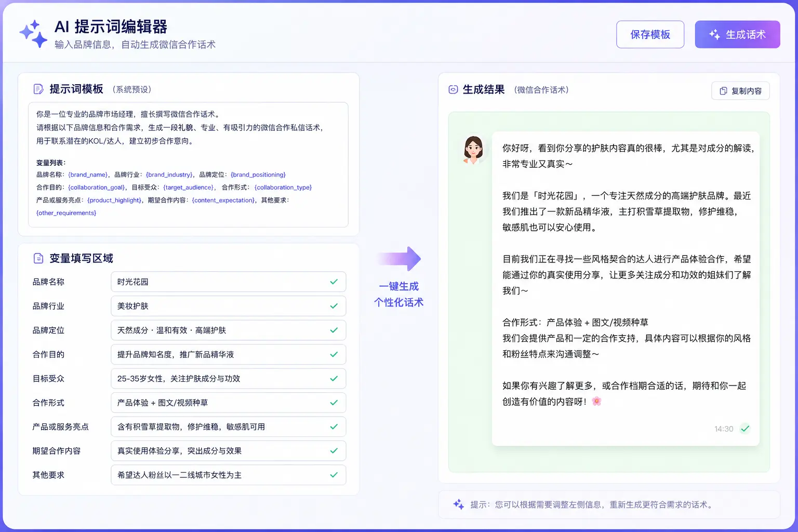Click the tip text at the bottom
This screenshot has width=798, height=532.
click(593, 504)
